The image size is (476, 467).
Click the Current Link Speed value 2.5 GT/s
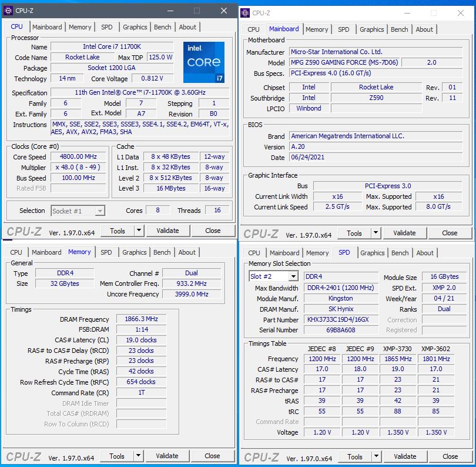tap(337, 206)
